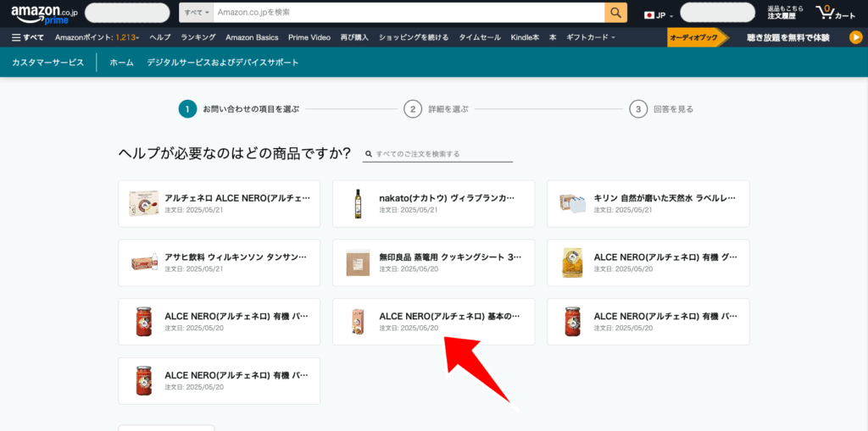Select the nakato(ナカトウ) ヴィラブランカ order title

[447, 197]
